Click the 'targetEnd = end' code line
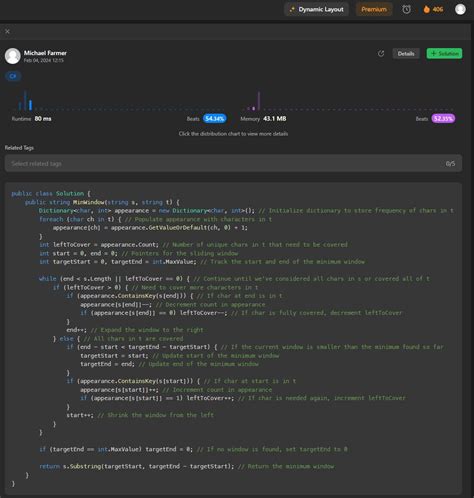The height and width of the screenshot is (498, 474). 169,364
